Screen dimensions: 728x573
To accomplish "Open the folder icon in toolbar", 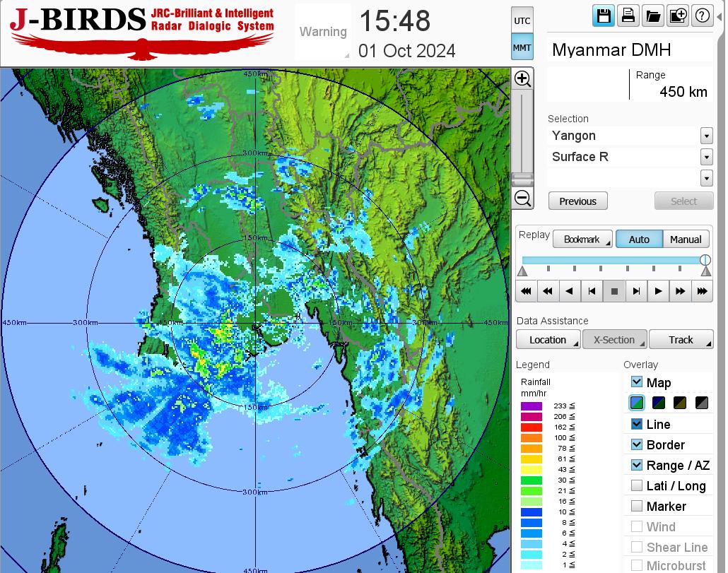I will point(652,16).
